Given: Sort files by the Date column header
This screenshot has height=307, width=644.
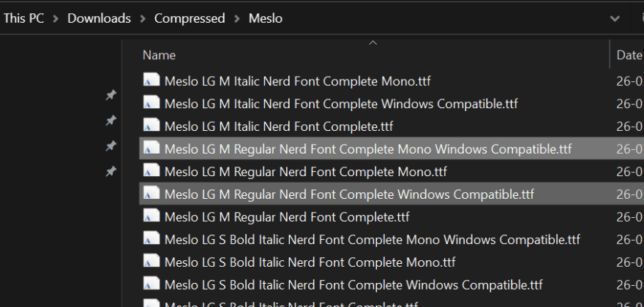Looking at the screenshot, I should click(629, 55).
